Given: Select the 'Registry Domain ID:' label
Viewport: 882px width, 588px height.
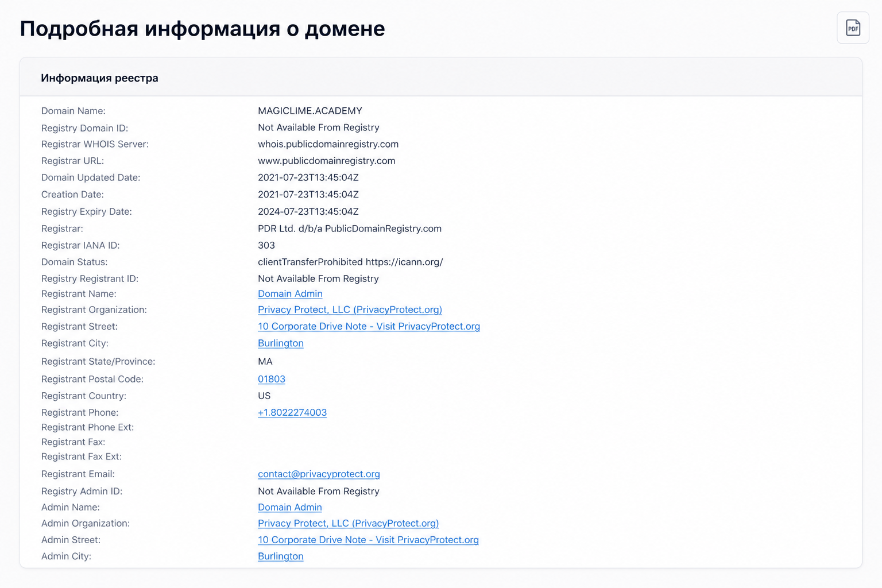Looking at the screenshot, I should (x=84, y=128).
